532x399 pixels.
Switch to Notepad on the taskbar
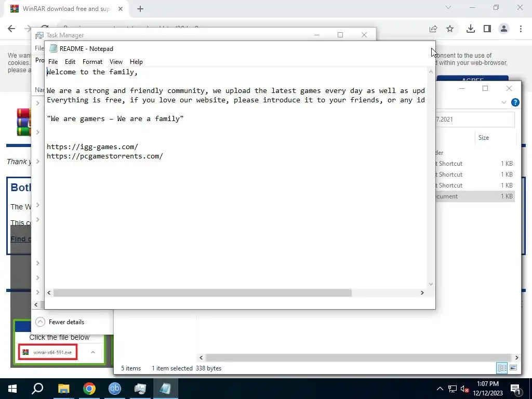166,389
